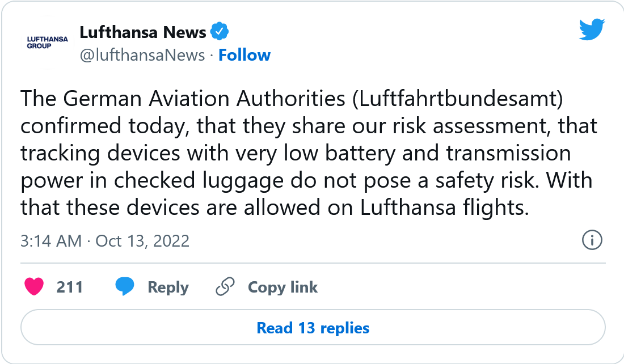Image resolution: width=624 pixels, height=364 pixels.
Task: Follow the Lufthansa News account
Action: 244,55
